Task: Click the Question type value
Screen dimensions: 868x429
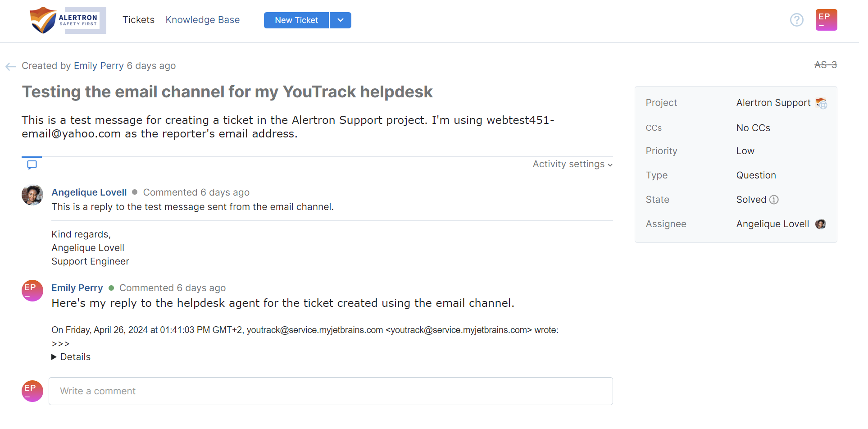Action: point(756,175)
